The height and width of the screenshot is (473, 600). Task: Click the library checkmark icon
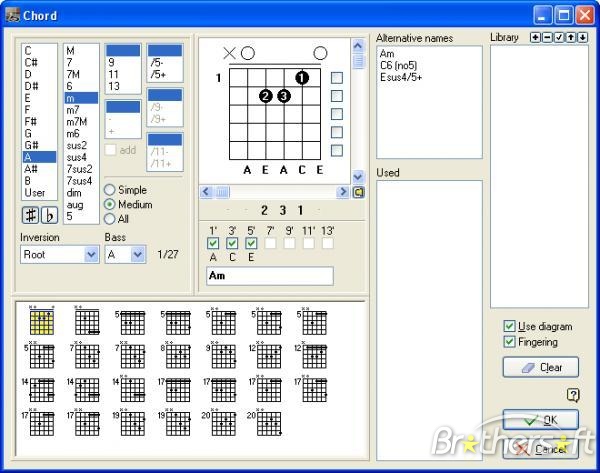(559, 37)
